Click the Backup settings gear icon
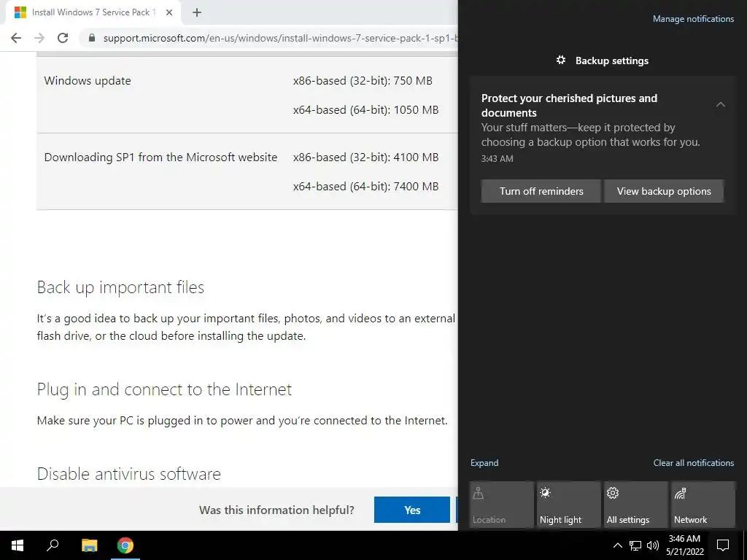747x560 pixels. (561, 60)
